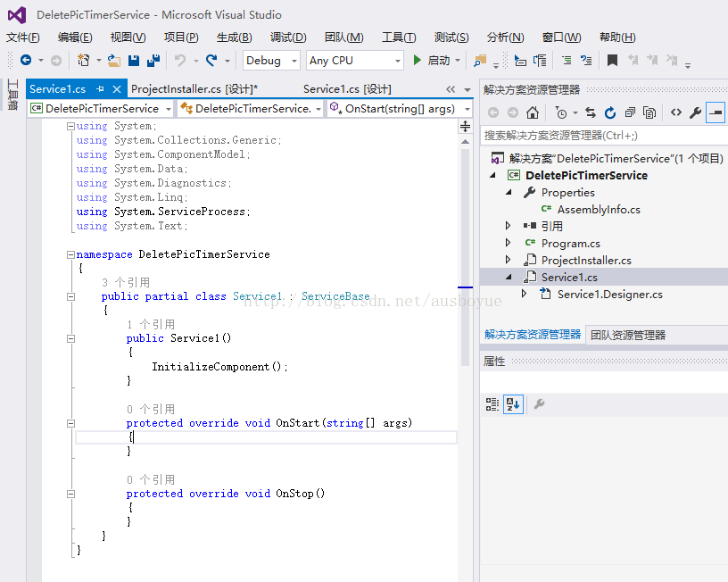The image size is (728, 582).
Task: Click the Navigate Forward toolbar icon
Action: point(56,61)
